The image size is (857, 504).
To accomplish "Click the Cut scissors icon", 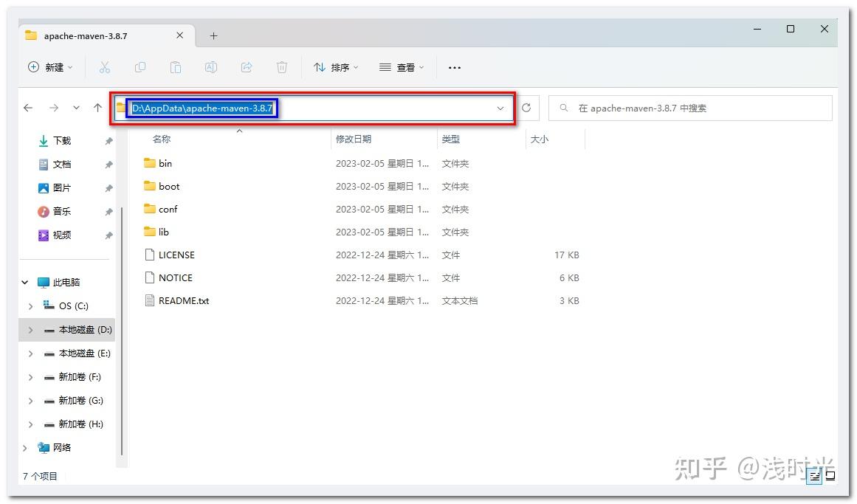I will tap(104, 67).
